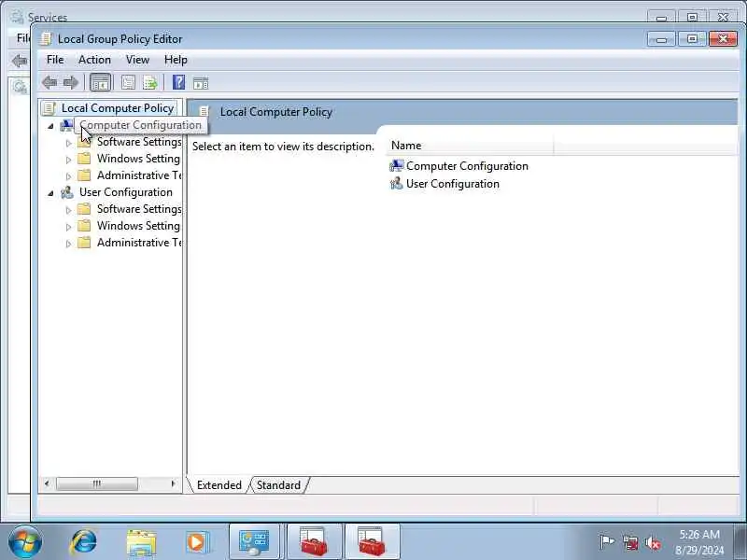Click Back arrow in Services window toolbar
Viewport: 747px width, 560px height.
(x=19, y=61)
